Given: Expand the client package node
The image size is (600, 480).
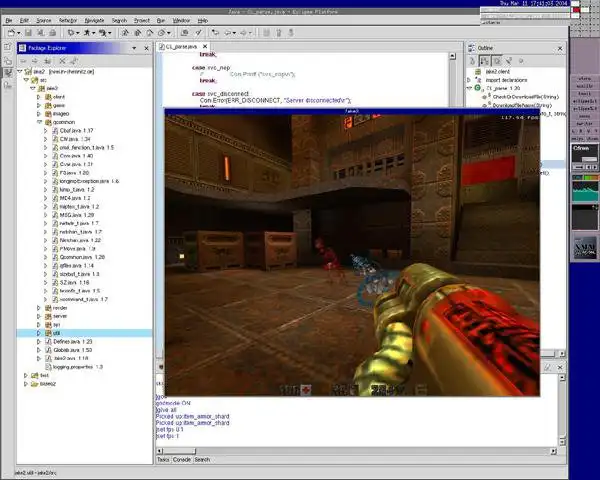Looking at the screenshot, I should tap(38, 97).
